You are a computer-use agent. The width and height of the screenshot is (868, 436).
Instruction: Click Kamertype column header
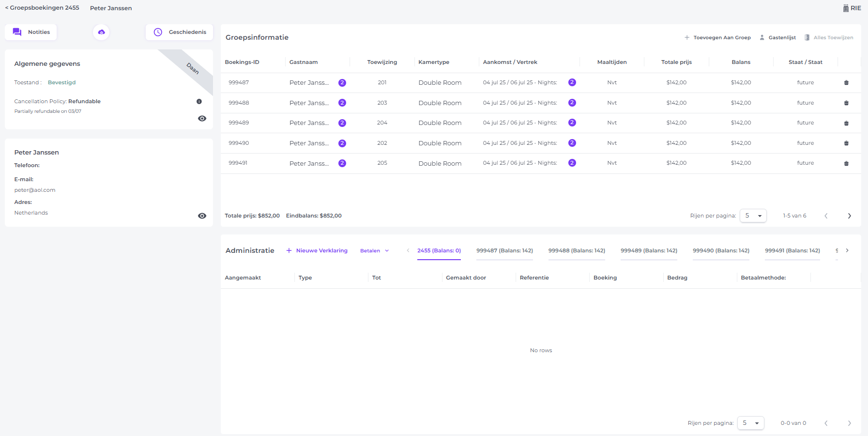(x=434, y=62)
